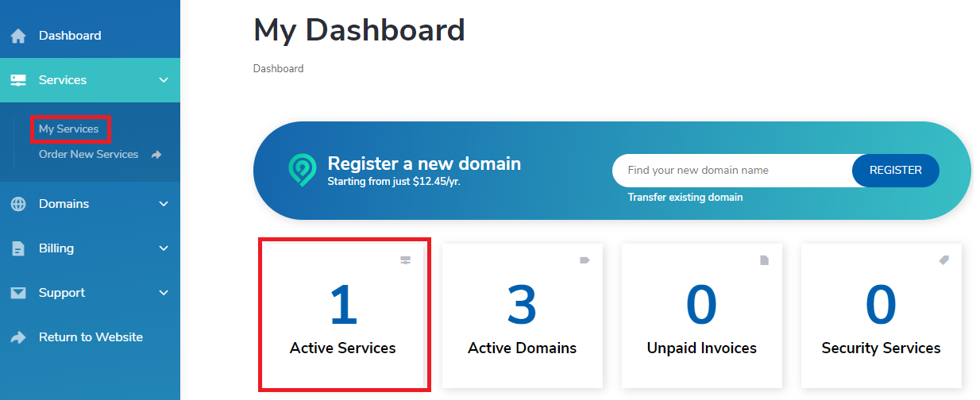Open the Active Domains tile
This screenshot has width=980, height=400.
tap(522, 313)
